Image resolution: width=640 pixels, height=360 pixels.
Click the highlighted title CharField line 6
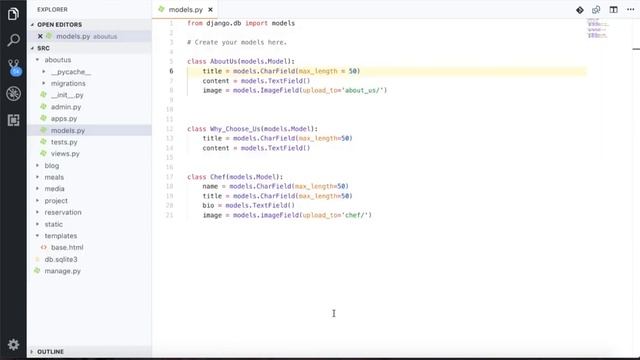(x=281, y=71)
